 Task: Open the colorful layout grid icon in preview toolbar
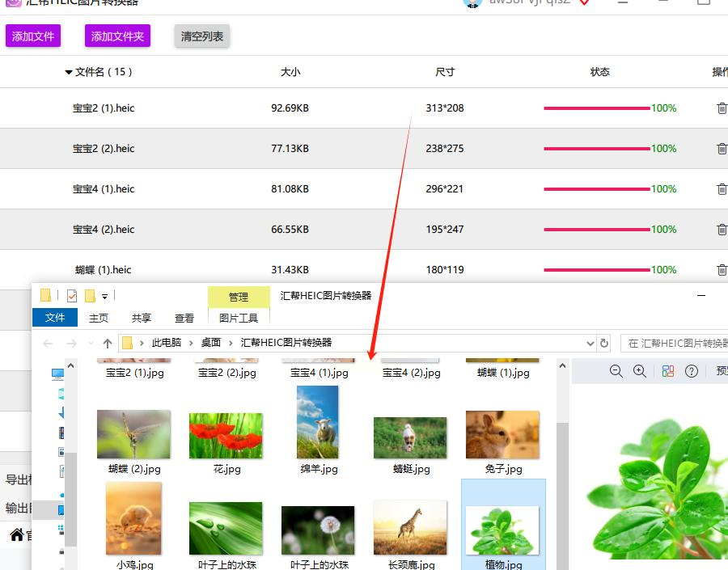tap(668, 371)
